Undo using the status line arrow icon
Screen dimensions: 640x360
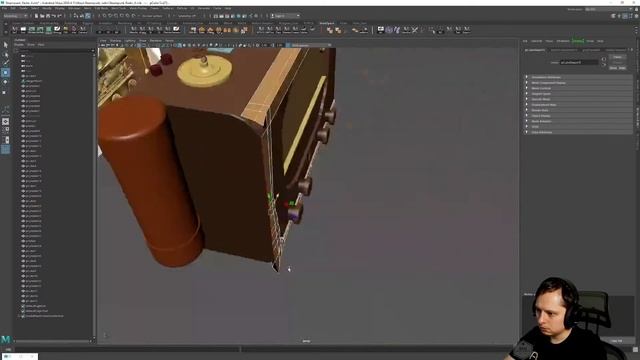coord(53,16)
